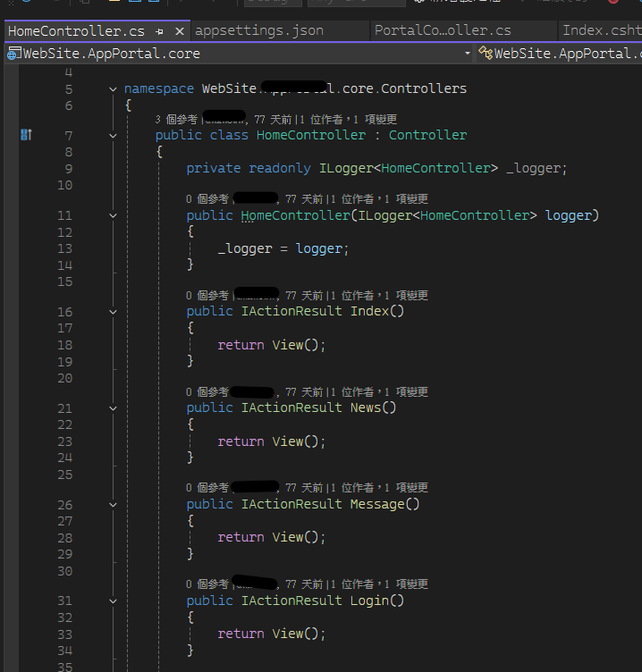
Task: Click the project icon in the navigation bar
Action: click(13, 54)
